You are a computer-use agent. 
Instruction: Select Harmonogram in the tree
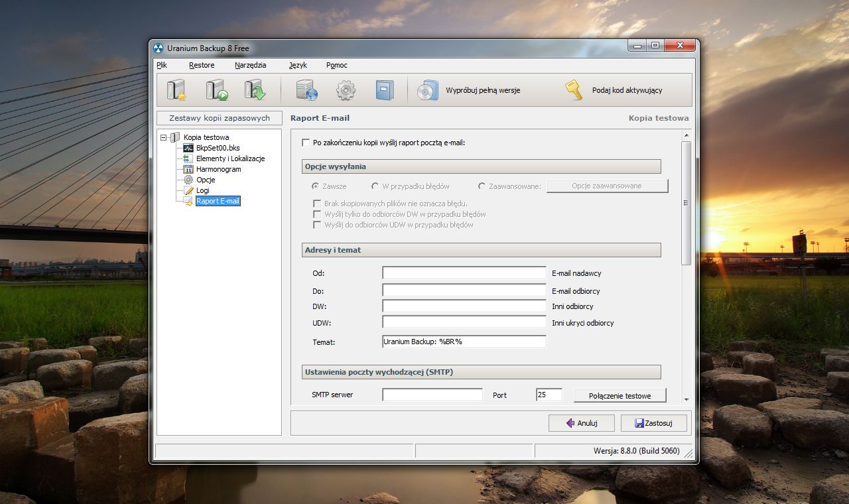(x=218, y=169)
